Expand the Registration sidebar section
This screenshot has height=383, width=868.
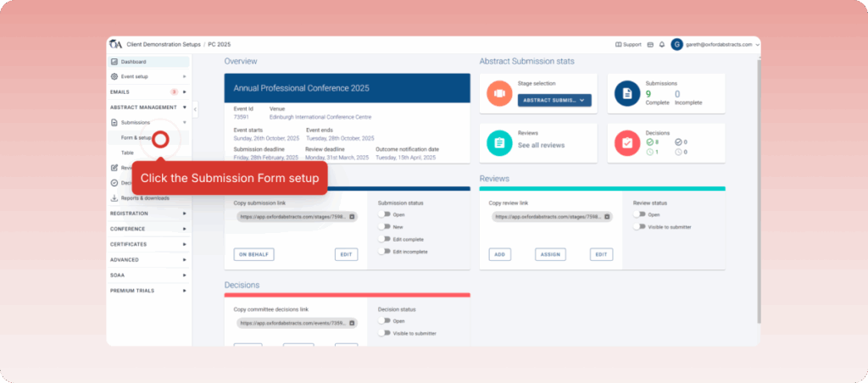coord(149,214)
